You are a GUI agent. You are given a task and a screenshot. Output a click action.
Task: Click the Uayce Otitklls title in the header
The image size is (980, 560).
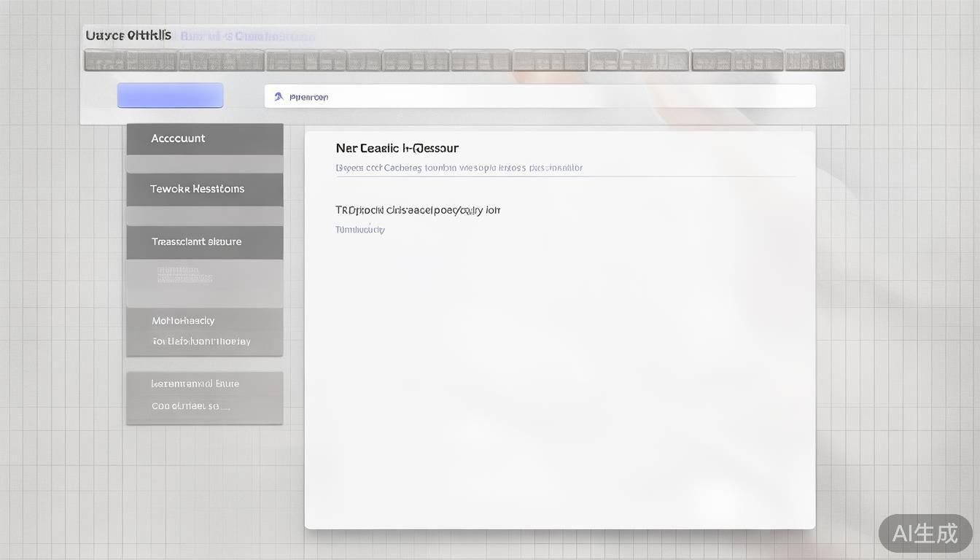click(x=128, y=35)
